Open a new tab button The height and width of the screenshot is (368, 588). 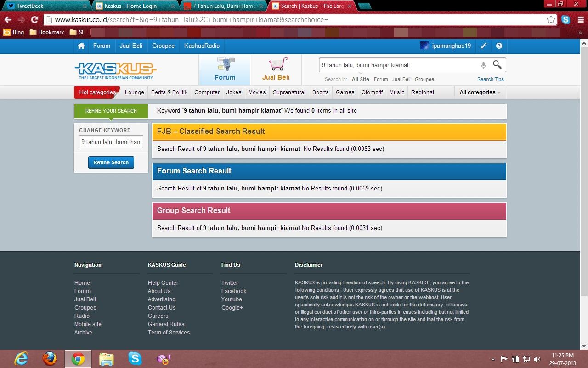(364, 6)
